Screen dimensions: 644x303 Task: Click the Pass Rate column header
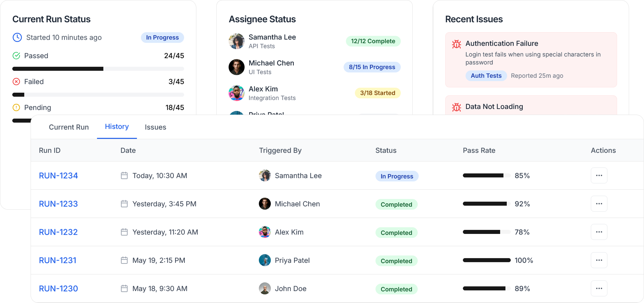(x=479, y=151)
